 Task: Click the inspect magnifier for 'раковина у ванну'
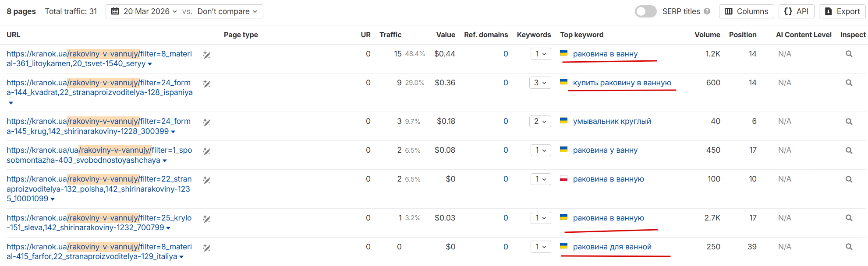pos(849,150)
